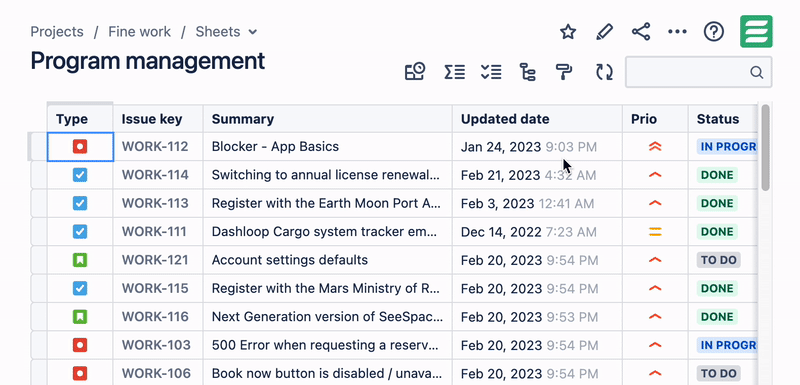Click the bug type icon for WORK-112

tap(80, 147)
